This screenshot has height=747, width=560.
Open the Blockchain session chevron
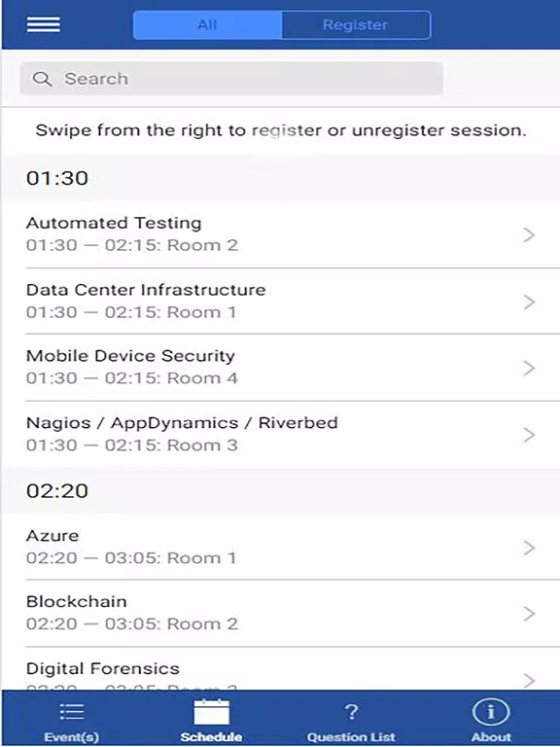[529, 614]
